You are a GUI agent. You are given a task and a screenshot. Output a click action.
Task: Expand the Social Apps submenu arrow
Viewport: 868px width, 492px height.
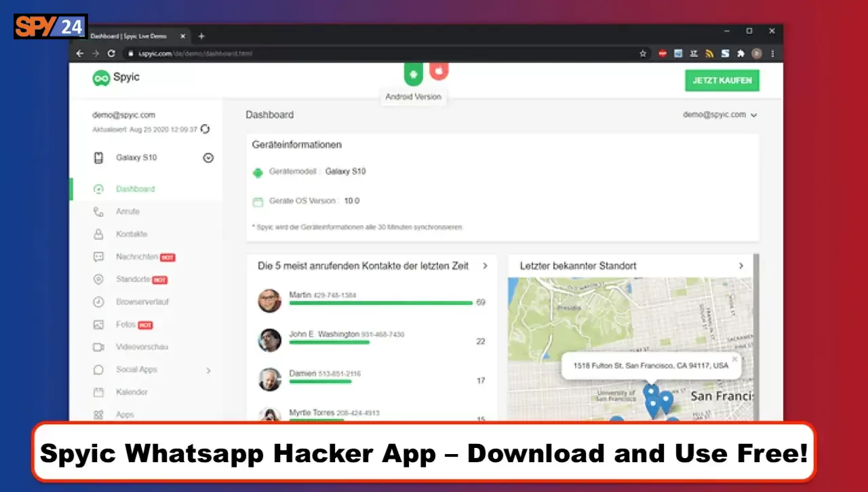pyautogui.click(x=208, y=371)
